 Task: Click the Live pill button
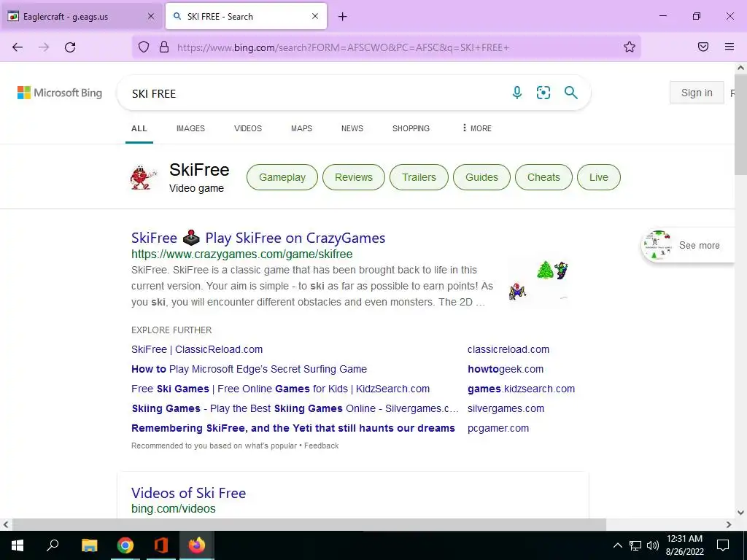[599, 177]
